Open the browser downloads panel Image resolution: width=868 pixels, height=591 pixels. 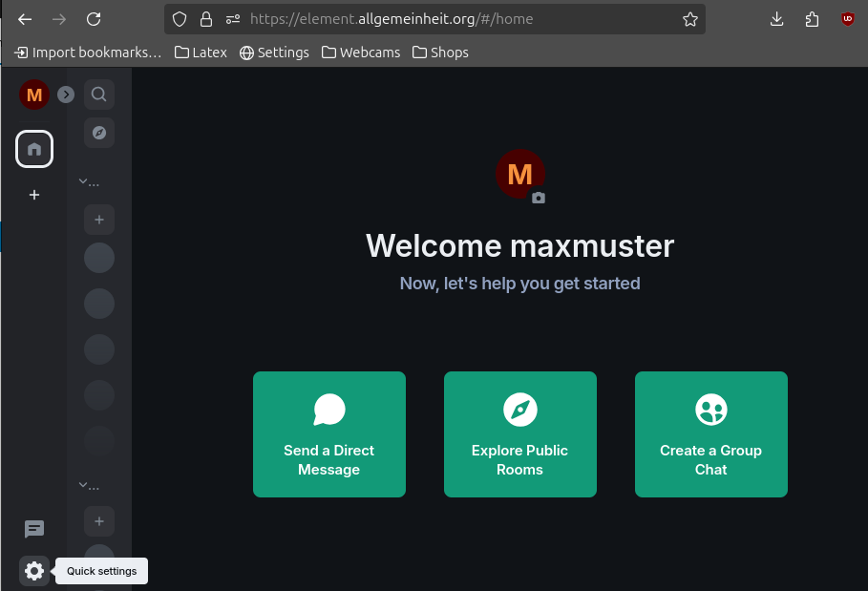point(776,19)
